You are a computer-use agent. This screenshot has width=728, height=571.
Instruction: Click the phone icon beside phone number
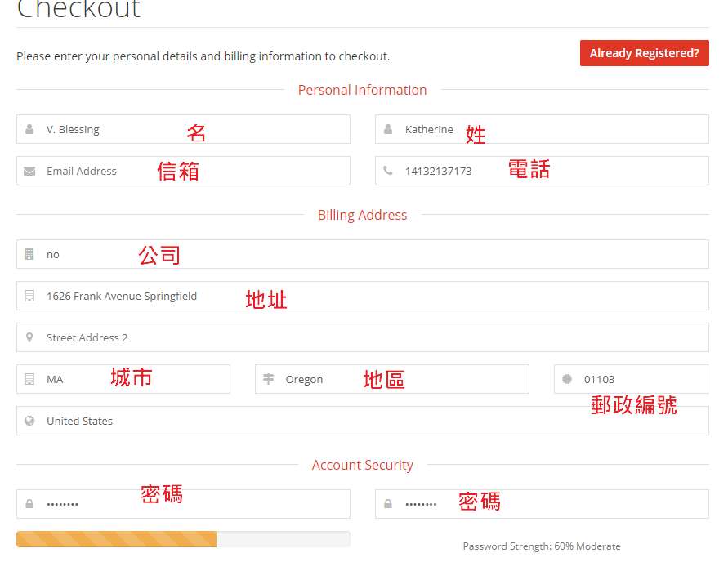388,171
